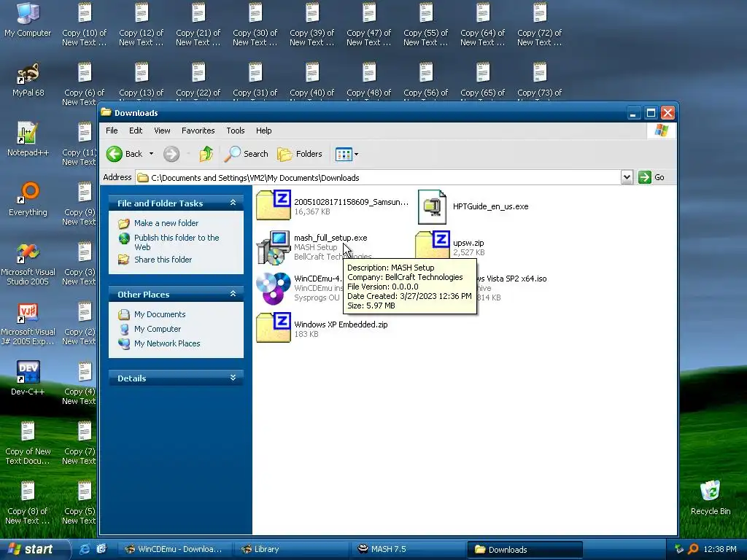Open the Help menu
Screen dimensions: 747x560
[263, 131]
